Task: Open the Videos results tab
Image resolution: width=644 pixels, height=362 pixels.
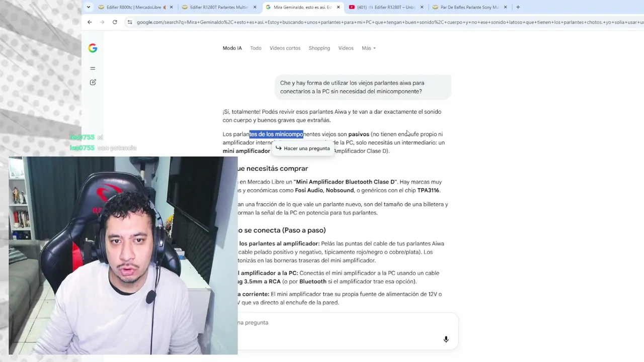Action: pyautogui.click(x=346, y=48)
